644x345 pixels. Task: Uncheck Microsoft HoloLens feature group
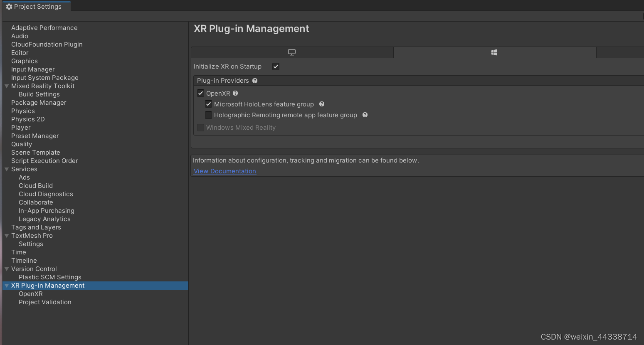click(x=209, y=104)
